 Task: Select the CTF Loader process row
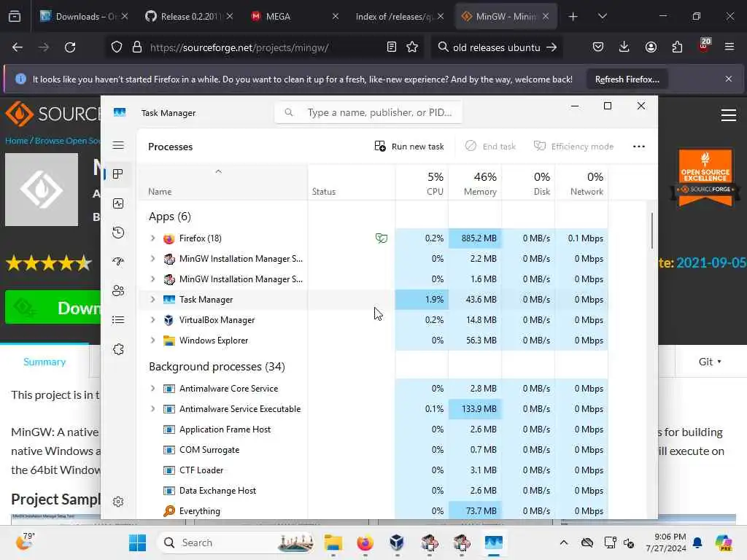tap(373, 470)
